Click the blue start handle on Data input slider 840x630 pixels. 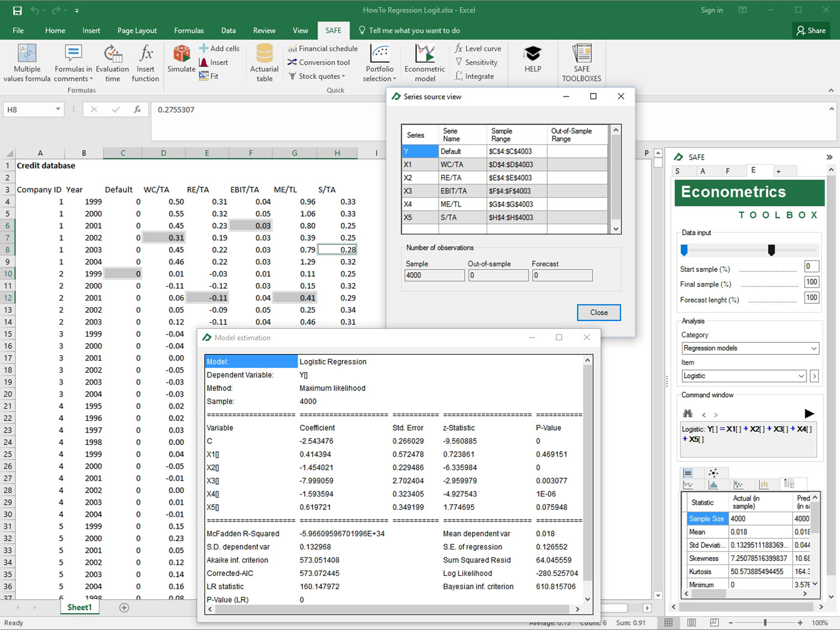(x=684, y=250)
